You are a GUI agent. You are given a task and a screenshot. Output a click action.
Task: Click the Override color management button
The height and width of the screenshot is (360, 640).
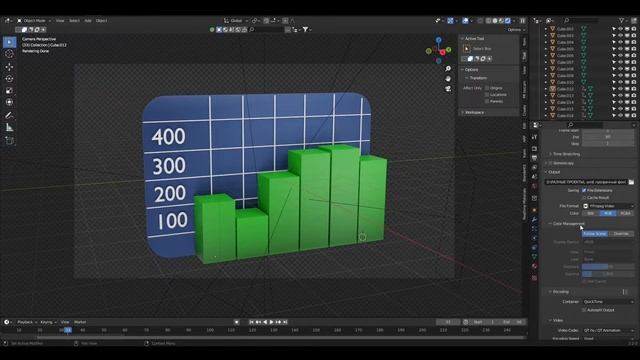pos(621,234)
